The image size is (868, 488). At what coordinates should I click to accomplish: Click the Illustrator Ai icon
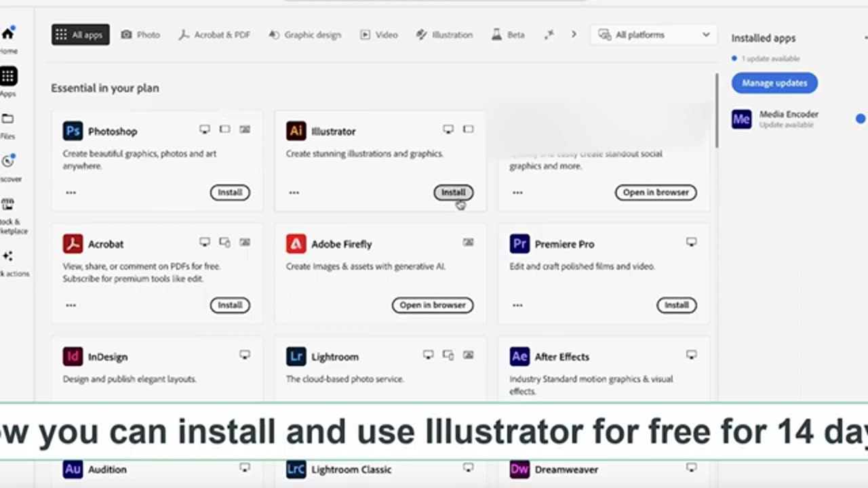[x=296, y=131]
